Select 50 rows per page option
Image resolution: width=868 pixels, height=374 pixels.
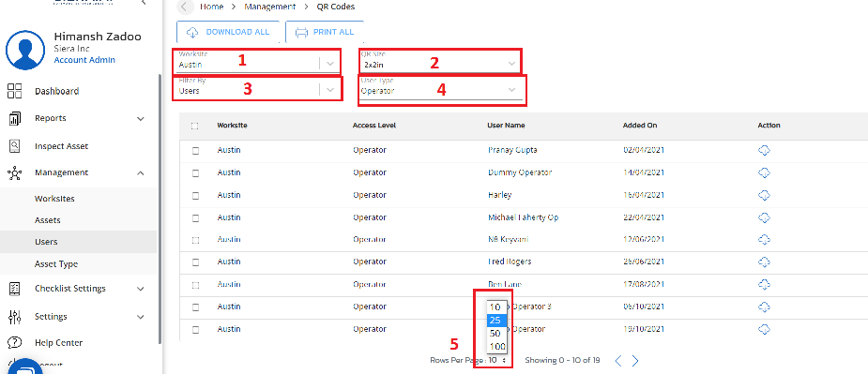(x=496, y=334)
